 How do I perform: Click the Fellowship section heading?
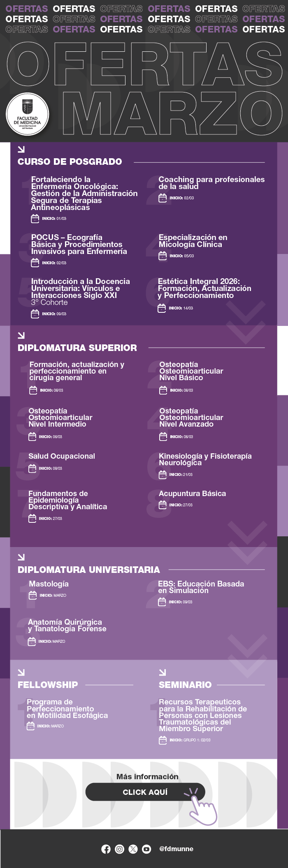point(48,685)
